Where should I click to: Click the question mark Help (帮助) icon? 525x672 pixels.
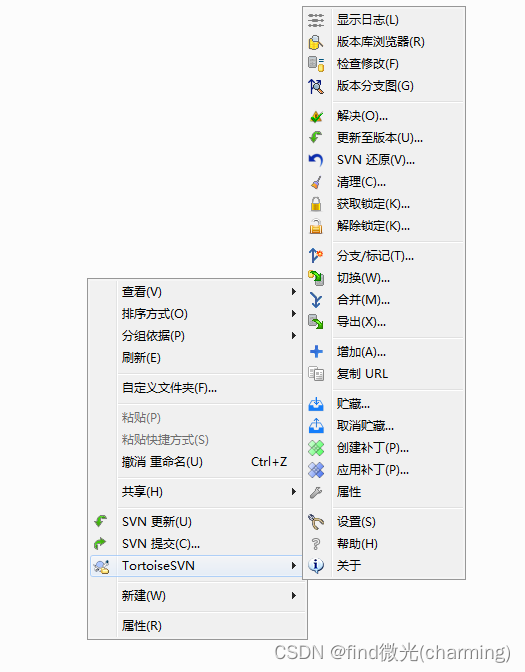(x=316, y=544)
